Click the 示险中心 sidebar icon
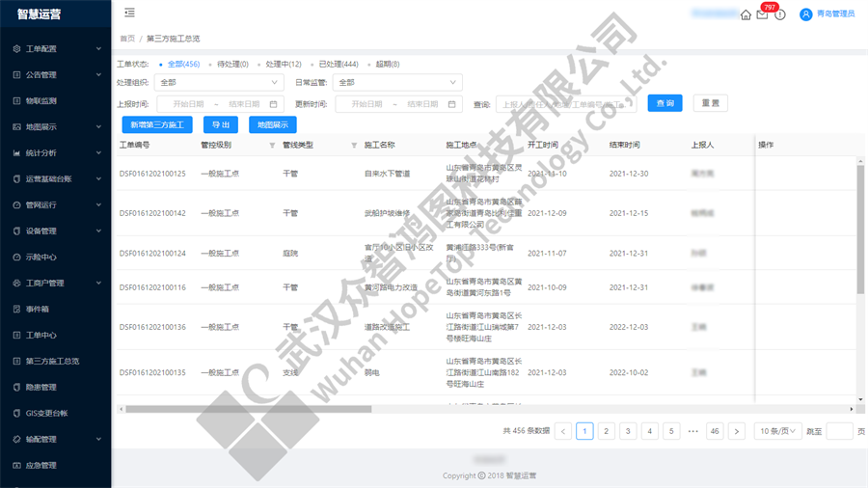 pos(16,257)
